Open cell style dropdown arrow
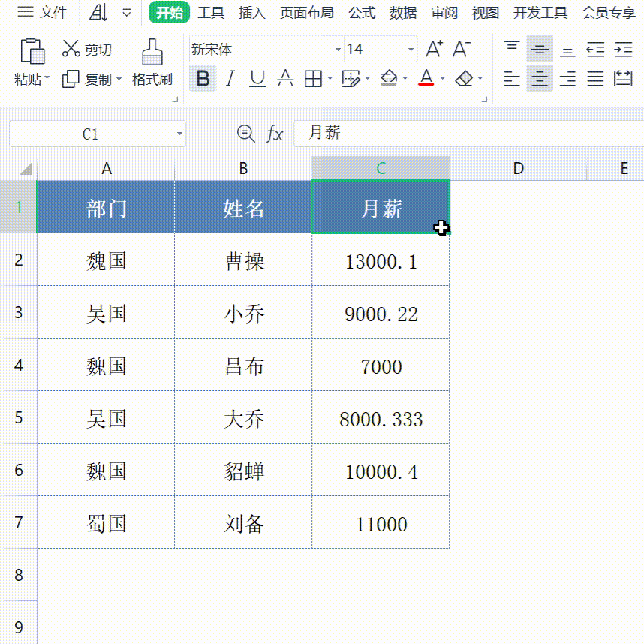This screenshot has width=644, height=644. click(x=368, y=78)
